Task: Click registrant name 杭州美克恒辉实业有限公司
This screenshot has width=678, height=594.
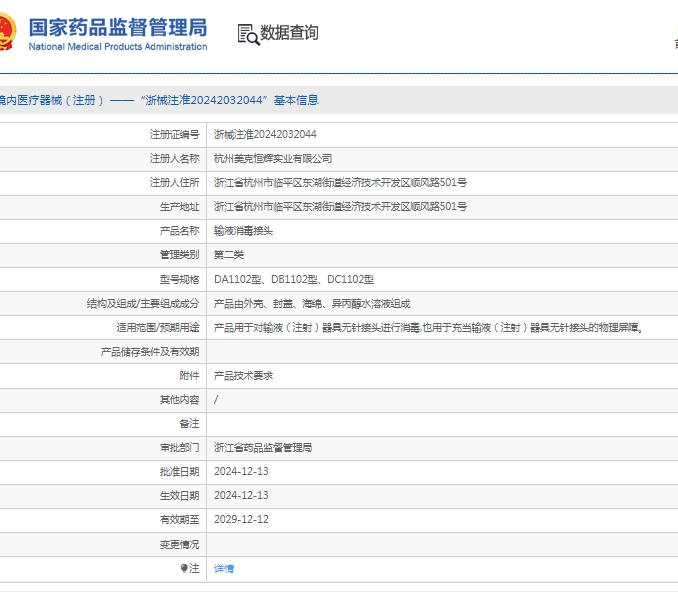Action: pos(273,159)
